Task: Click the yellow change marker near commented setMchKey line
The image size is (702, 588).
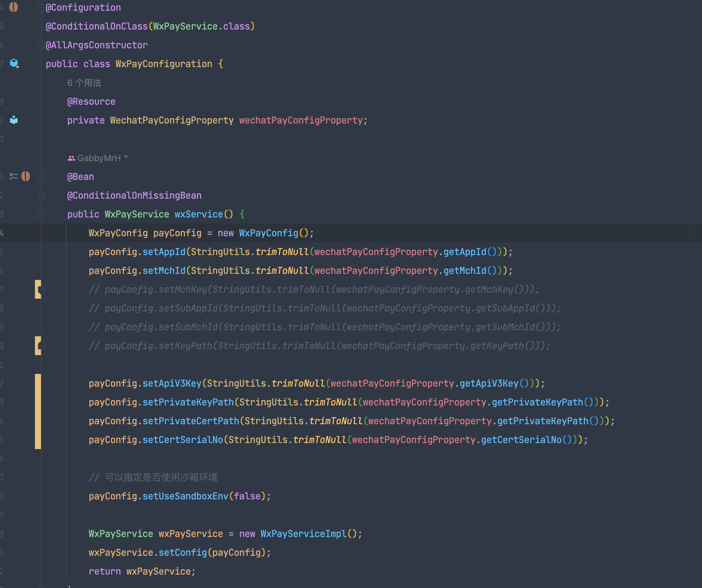Action: pyautogui.click(x=37, y=289)
